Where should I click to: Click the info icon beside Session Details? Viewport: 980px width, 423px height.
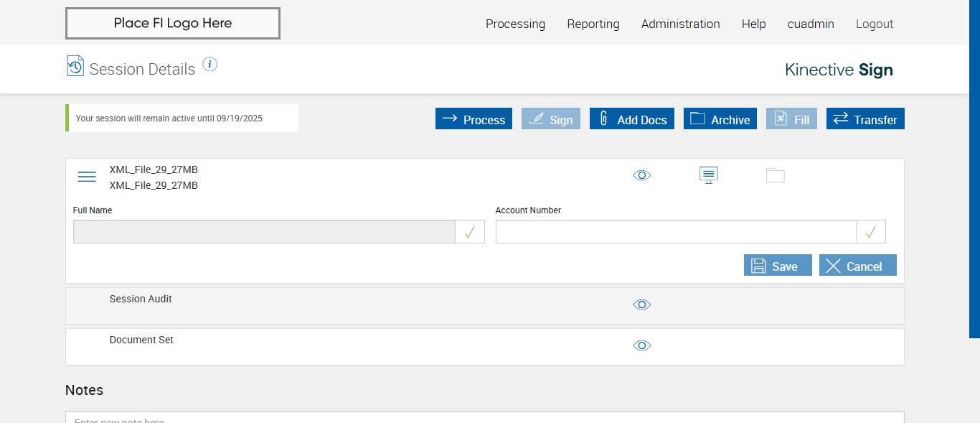[x=209, y=65]
